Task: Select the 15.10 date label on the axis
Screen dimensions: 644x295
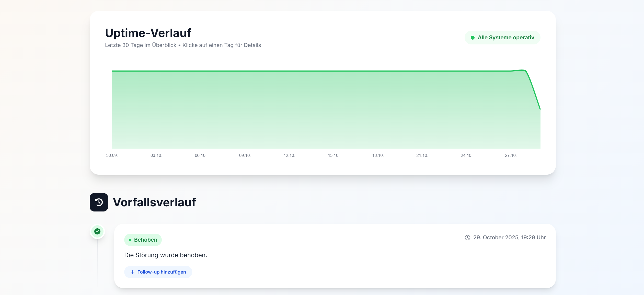Action: [333, 155]
